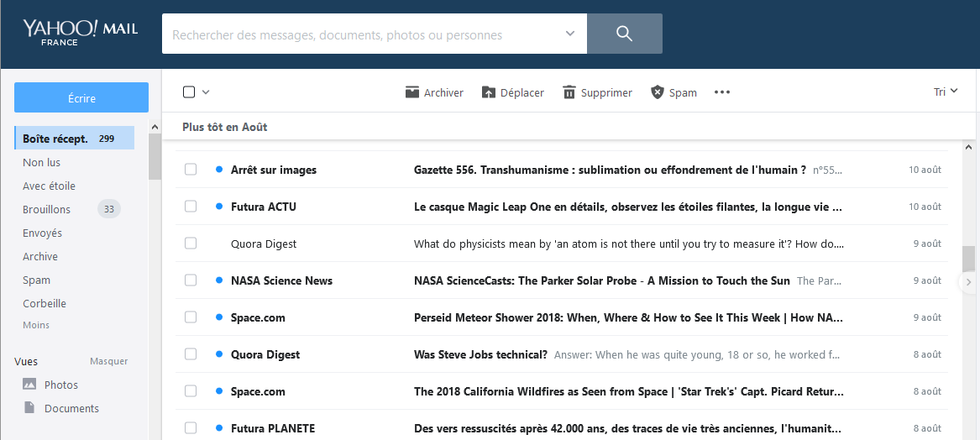This screenshot has height=440, width=980.
Task: Click the Supprimer trash icon
Action: click(569, 92)
